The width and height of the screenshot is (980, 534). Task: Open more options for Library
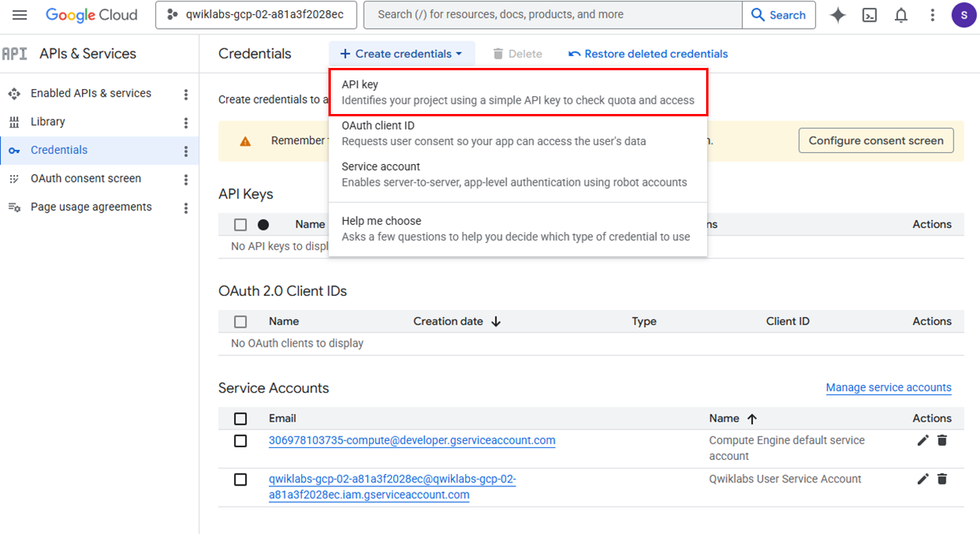(186, 123)
